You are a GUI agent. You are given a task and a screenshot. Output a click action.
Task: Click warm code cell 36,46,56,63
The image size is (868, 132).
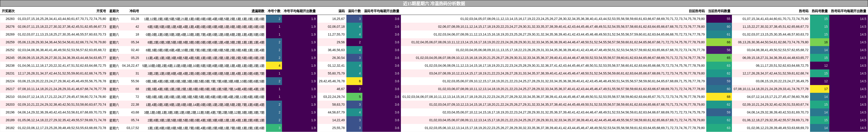coord(336,50)
